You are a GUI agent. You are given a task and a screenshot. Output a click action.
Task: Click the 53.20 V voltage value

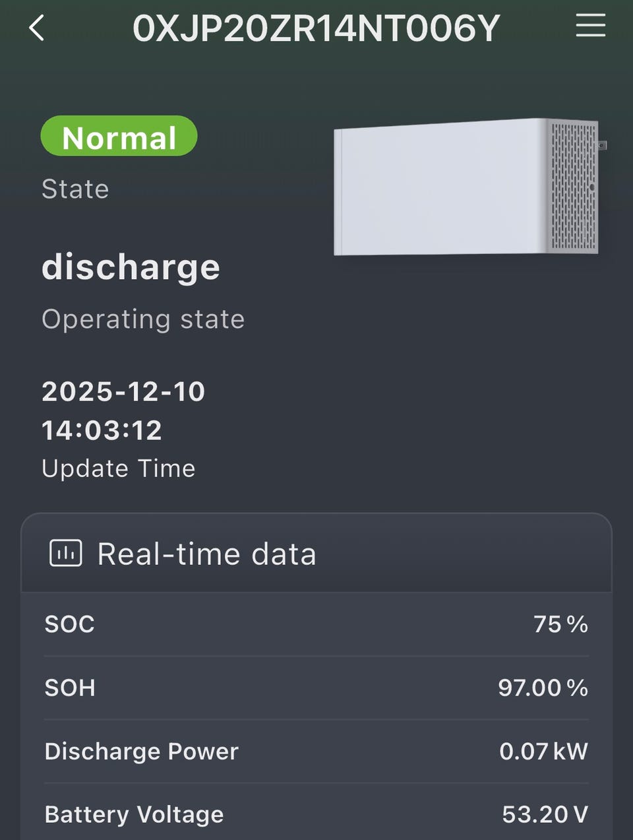[x=545, y=814]
